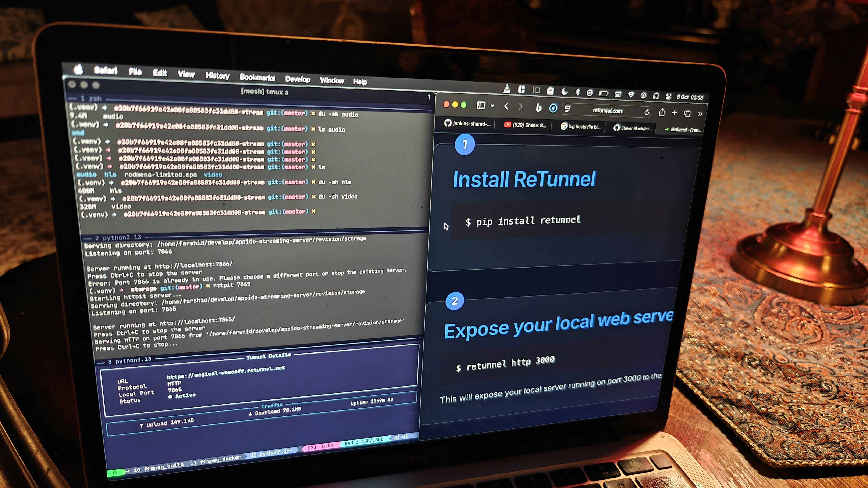Open the Share icon in Safari
The width and height of the screenshot is (868, 488).
click(x=661, y=112)
